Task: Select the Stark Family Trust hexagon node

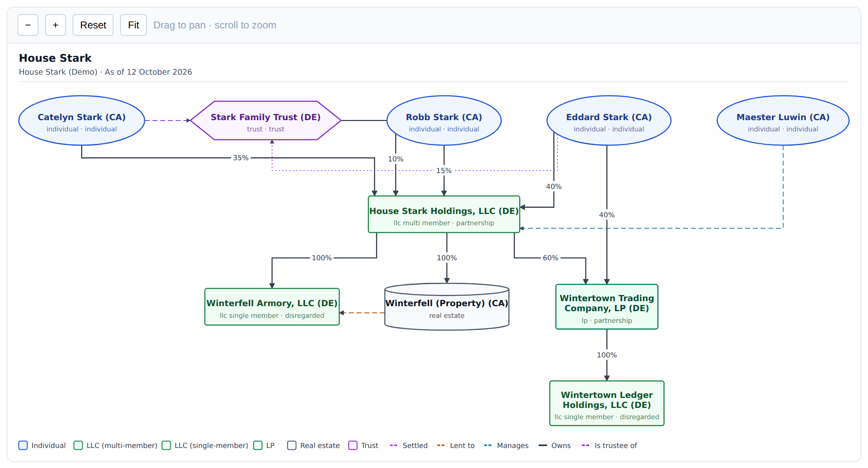Action: pos(265,121)
